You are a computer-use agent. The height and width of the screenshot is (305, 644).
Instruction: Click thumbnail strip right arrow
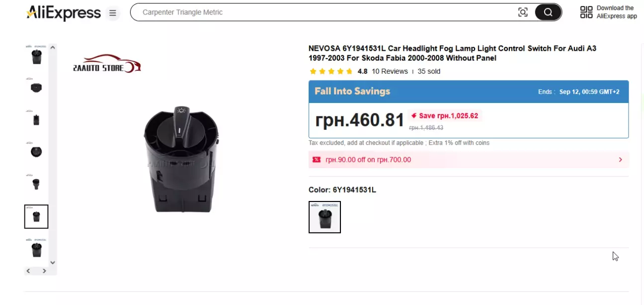[44, 271]
